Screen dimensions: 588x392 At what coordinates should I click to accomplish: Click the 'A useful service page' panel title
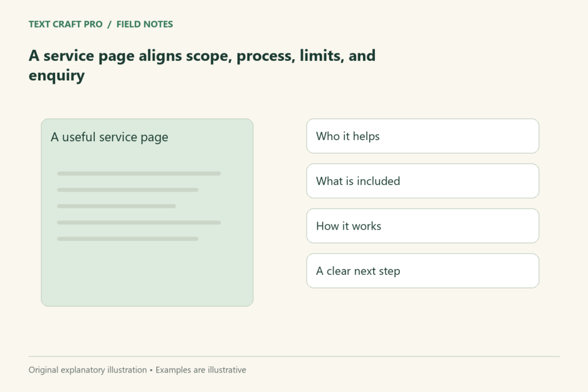point(109,137)
